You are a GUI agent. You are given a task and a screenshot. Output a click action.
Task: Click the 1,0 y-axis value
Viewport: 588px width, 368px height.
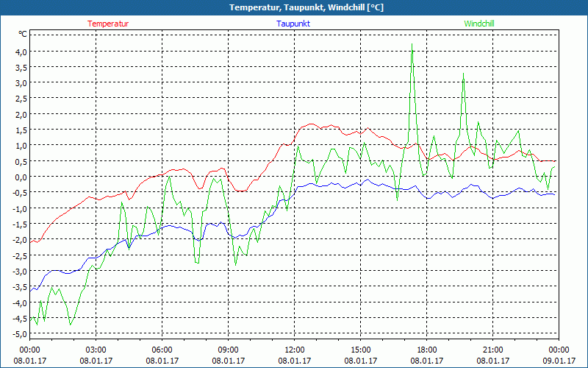[x=21, y=146]
